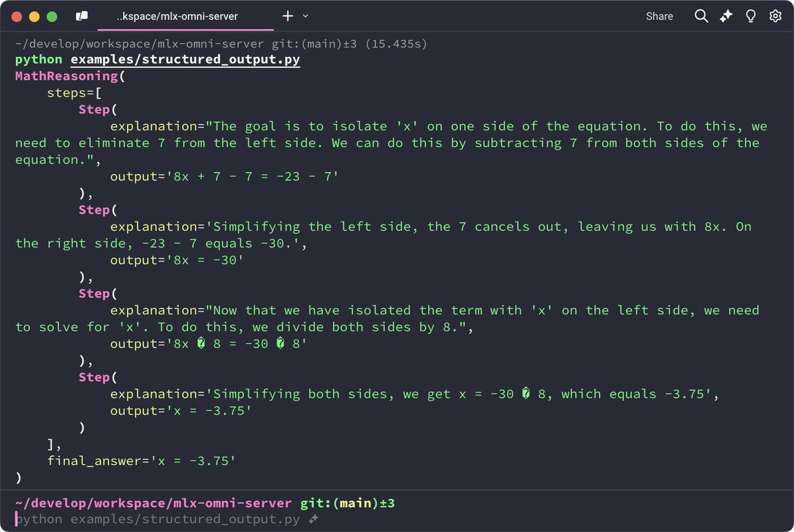Open the Warp Drive panel icon
This screenshot has width=794, height=532.
[81, 16]
